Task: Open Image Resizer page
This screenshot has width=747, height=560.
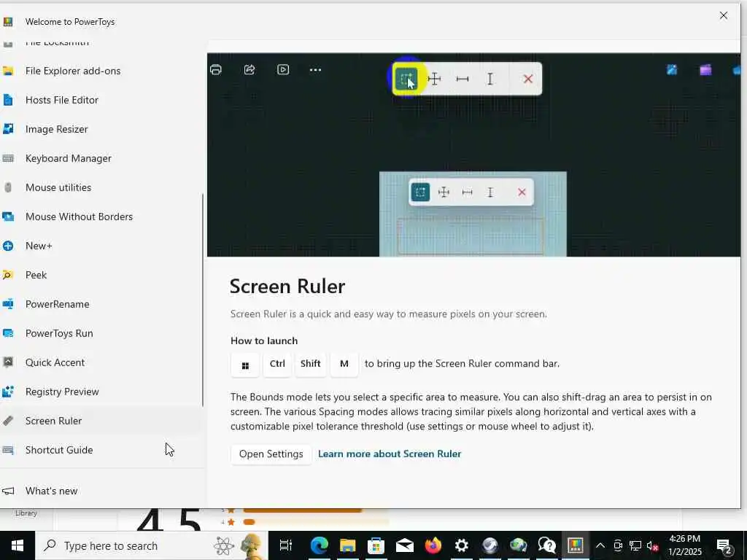Action: [x=101, y=129]
